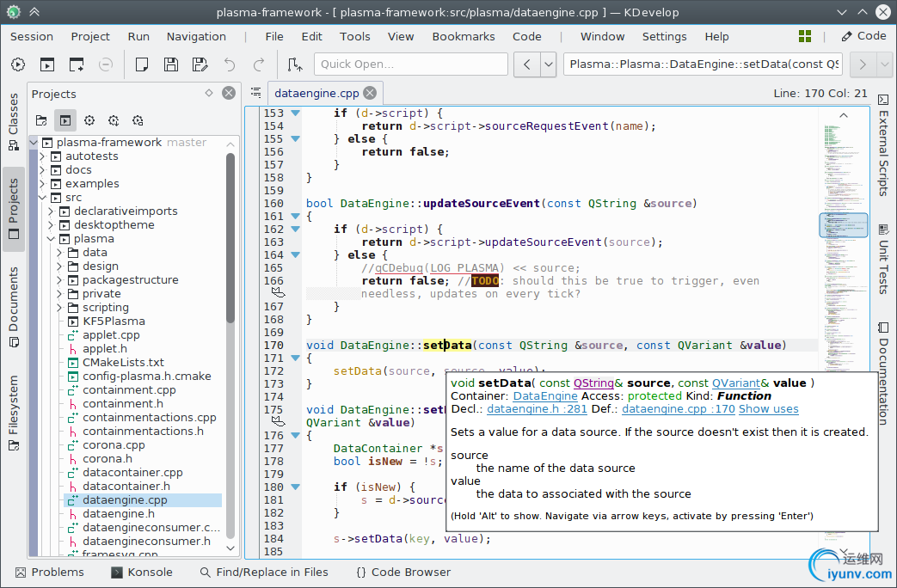Open the Navigation menu

pos(196,36)
